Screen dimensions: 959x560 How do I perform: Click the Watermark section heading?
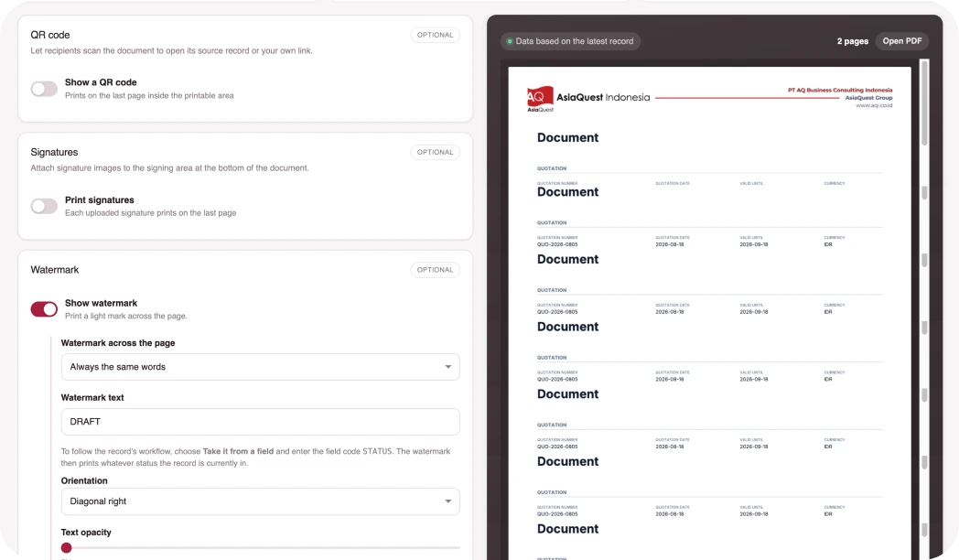pyautogui.click(x=54, y=270)
